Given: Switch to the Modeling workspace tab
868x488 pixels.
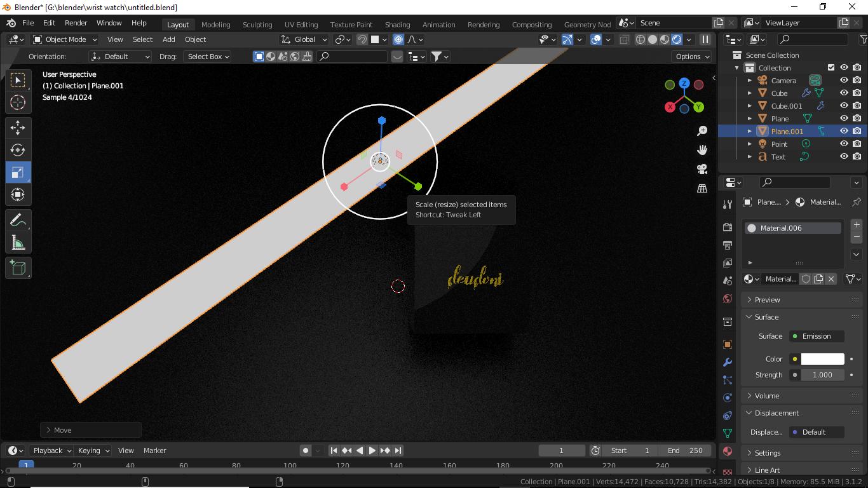Looking at the screenshot, I should (215, 24).
